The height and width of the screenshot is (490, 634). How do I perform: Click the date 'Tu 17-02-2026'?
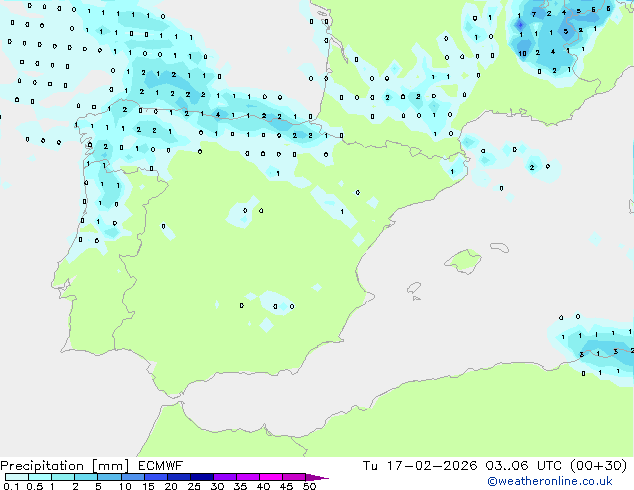pyautogui.click(x=420, y=466)
